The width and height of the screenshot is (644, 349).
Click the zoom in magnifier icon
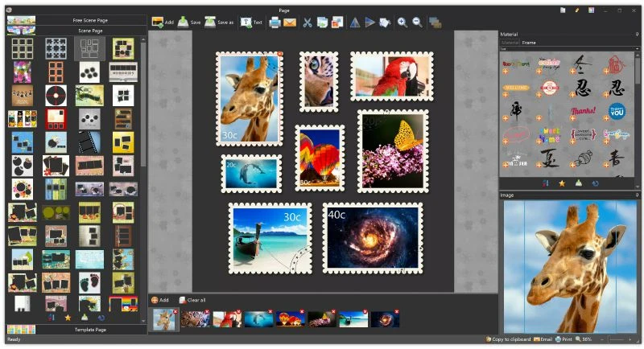[402, 23]
